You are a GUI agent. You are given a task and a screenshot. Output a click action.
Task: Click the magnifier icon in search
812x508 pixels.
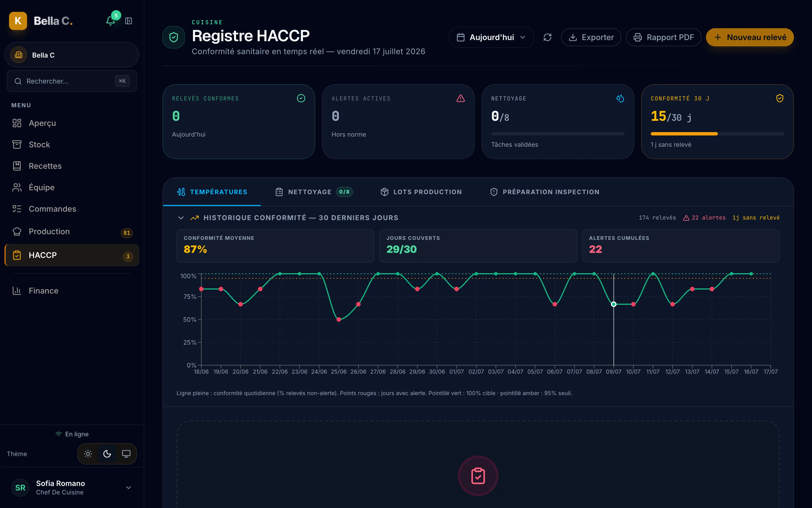(x=18, y=81)
